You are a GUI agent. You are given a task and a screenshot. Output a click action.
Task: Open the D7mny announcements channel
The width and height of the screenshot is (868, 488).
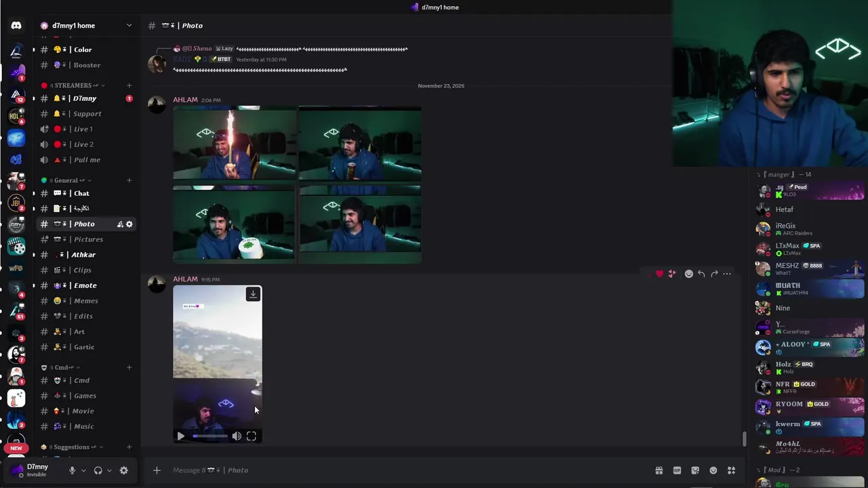[x=86, y=98]
